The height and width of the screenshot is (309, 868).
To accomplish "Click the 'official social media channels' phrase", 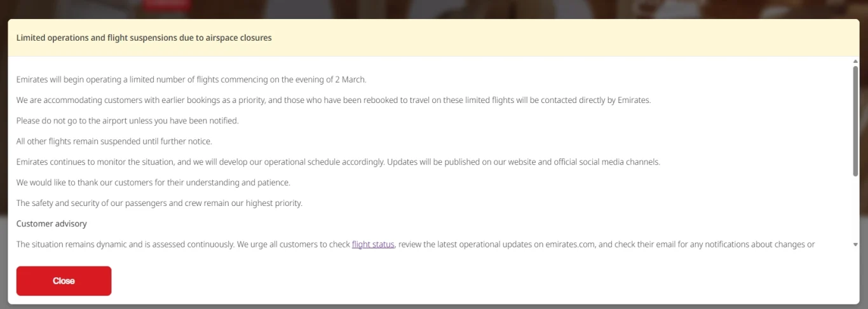I will 606,162.
